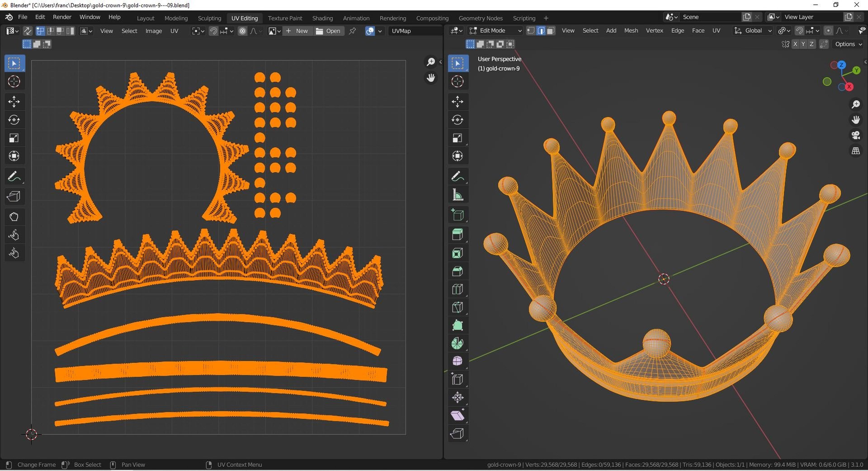
Task: Select the Bevel tool
Action: 458,271
